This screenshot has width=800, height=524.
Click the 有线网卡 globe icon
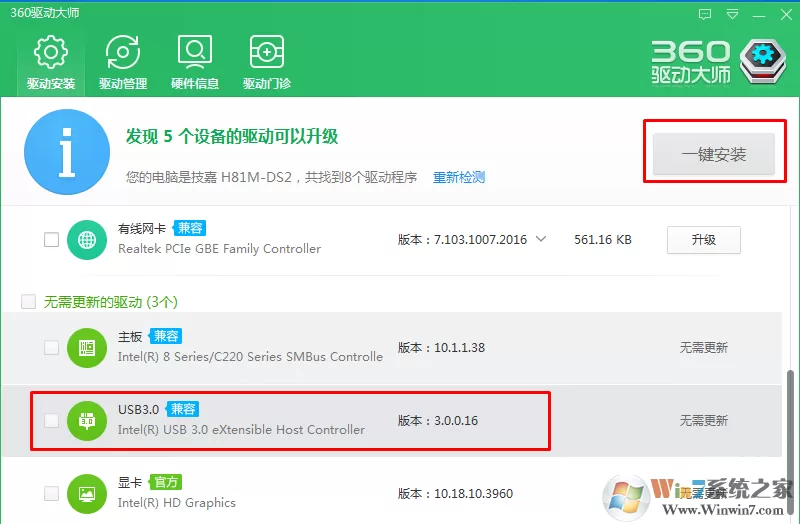87,240
